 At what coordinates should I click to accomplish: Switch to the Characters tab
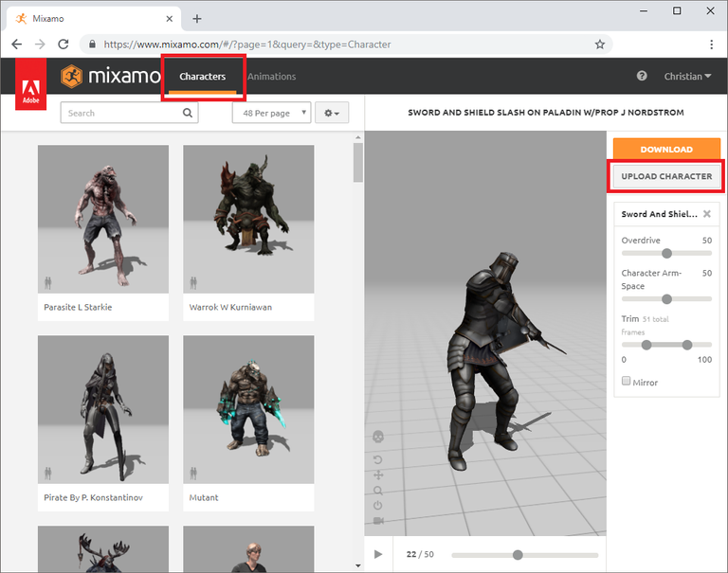coord(203,77)
